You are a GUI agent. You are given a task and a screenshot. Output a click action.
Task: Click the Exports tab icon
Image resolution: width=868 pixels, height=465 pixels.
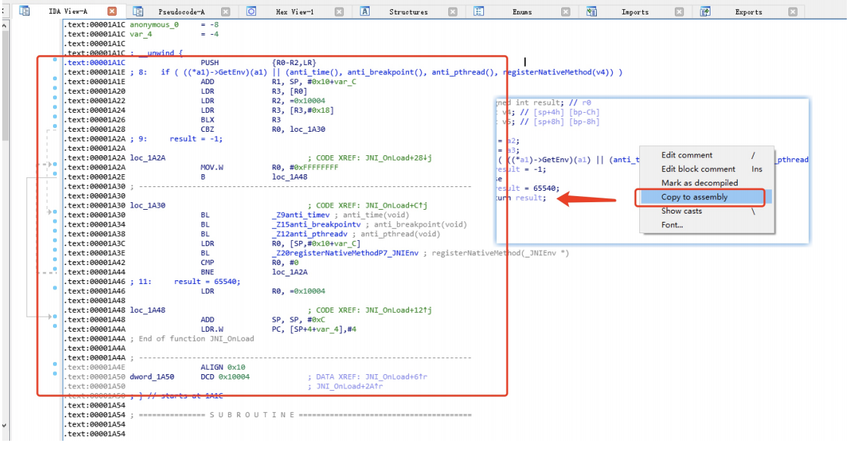[x=706, y=11]
